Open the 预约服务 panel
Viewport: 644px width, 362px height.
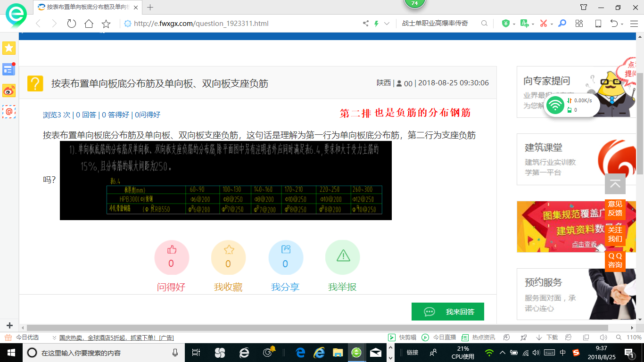(x=577, y=294)
